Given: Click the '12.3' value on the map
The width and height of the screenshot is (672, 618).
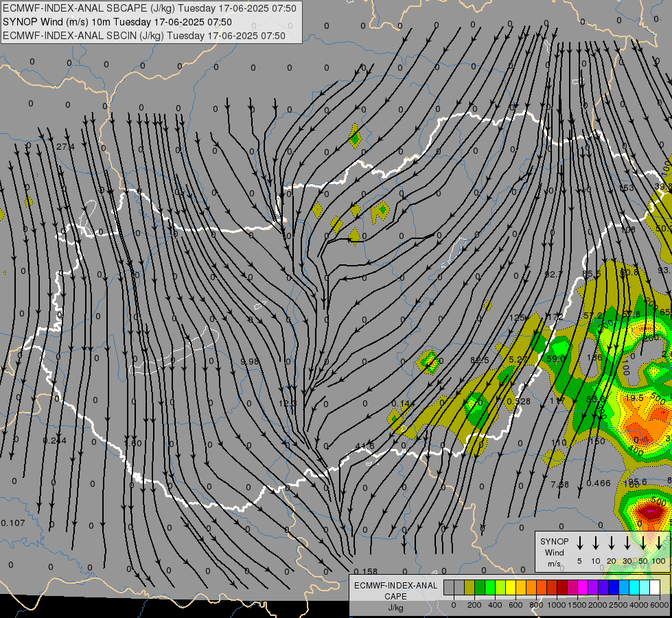Looking at the screenshot, I should 287,403.
